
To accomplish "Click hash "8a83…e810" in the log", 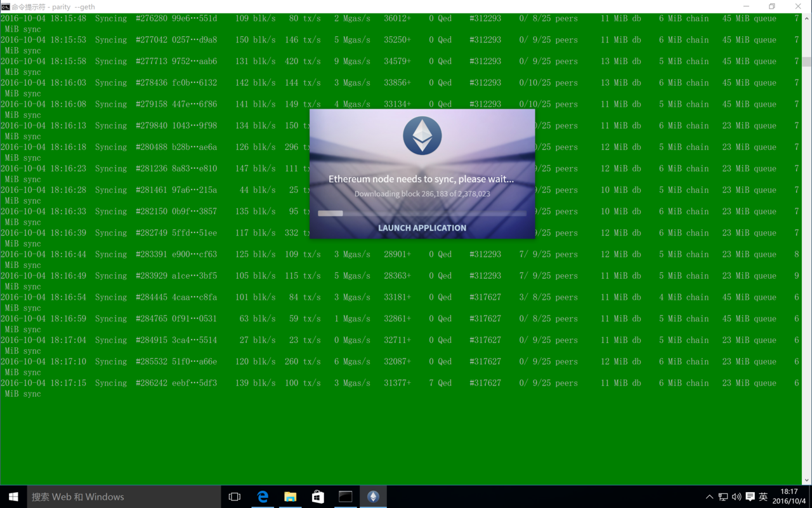I will point(194,169).
